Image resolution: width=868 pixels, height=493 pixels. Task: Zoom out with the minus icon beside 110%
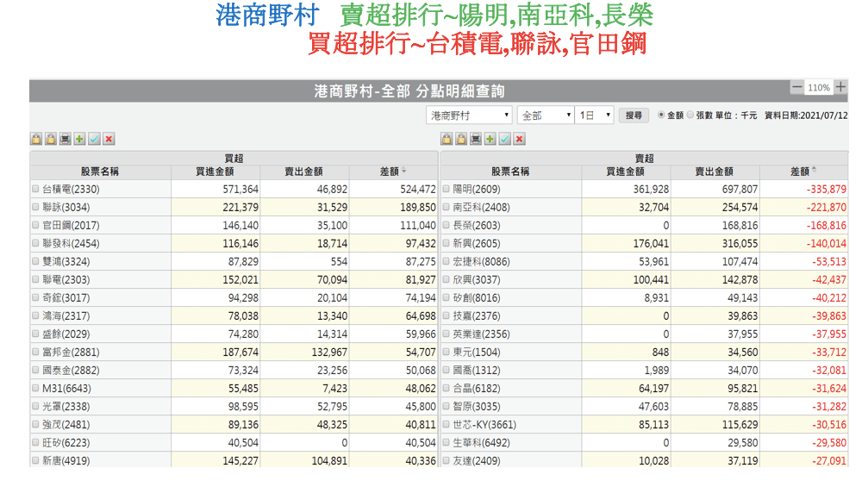coord(797,87)
